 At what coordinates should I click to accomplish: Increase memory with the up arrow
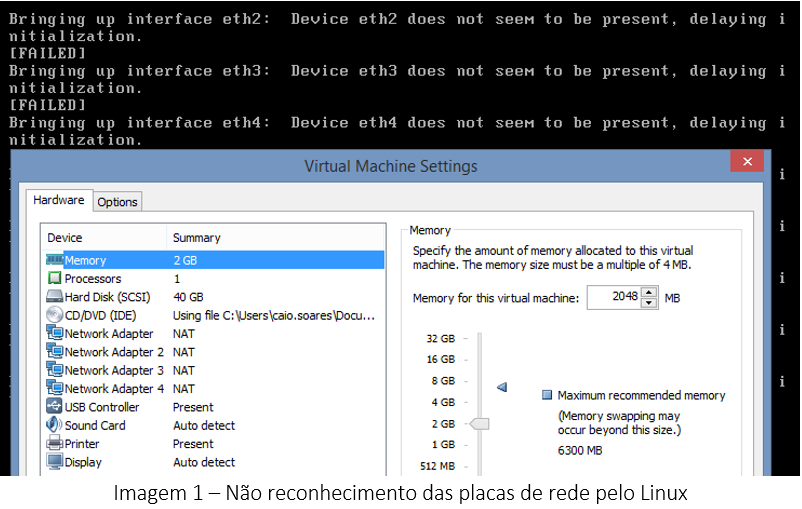(649, 293)
